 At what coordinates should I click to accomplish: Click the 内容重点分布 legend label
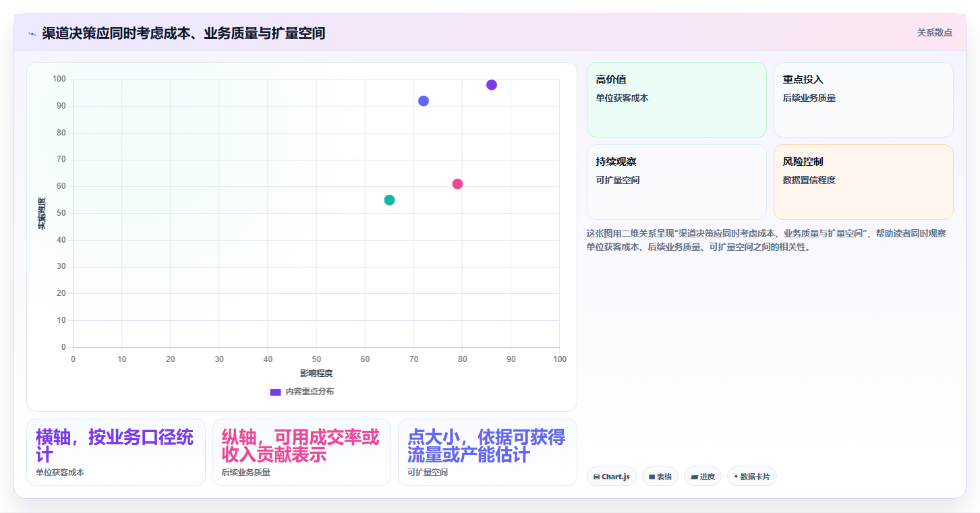(x=310, y=392)
